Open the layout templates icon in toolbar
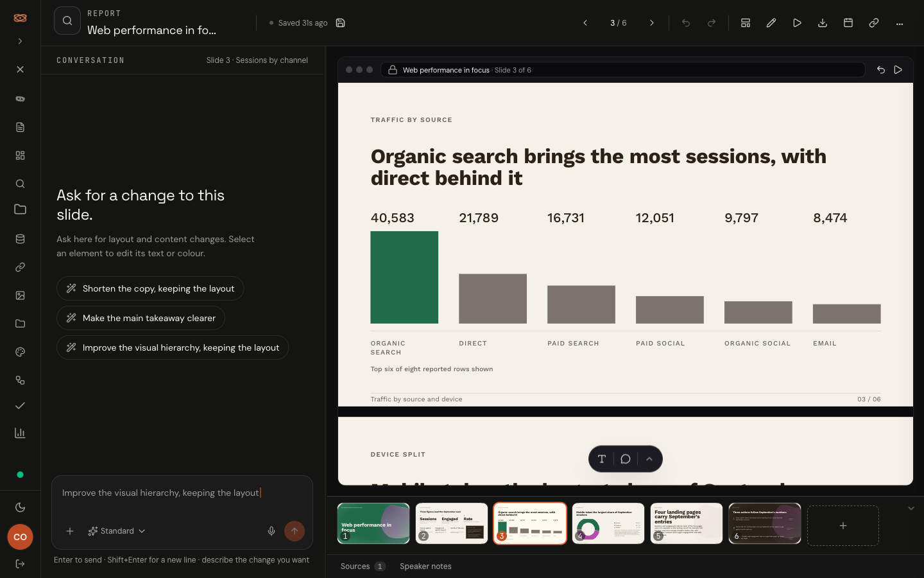This screenshot has height=578, width=924. tap(746, 23)
